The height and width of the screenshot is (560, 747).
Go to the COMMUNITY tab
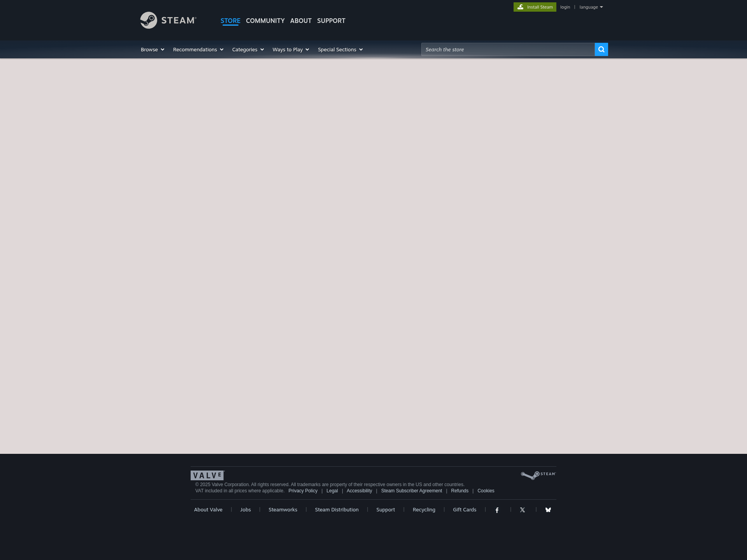[265, 21]
